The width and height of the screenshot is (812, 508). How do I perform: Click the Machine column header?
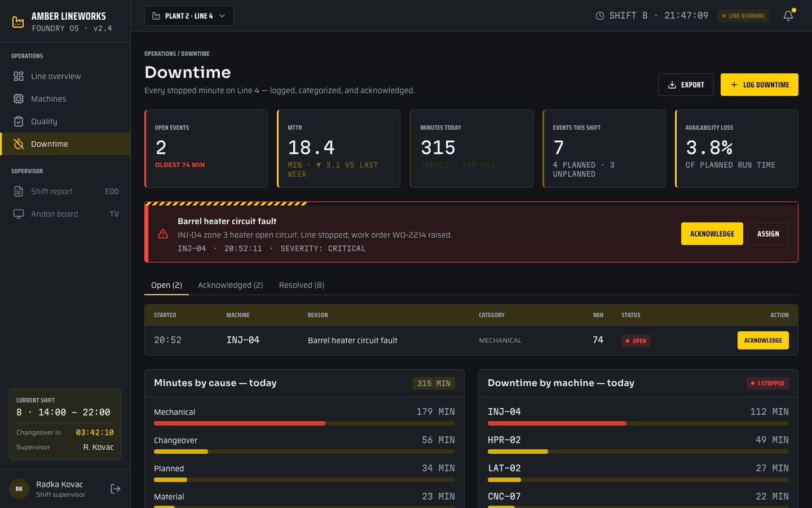coord(238,315)
